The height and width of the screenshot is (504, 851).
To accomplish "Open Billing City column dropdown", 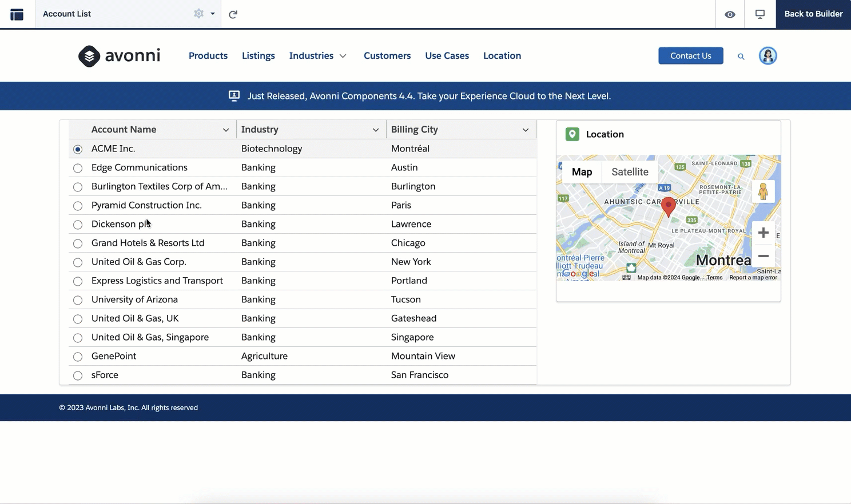I will point(526,130).
